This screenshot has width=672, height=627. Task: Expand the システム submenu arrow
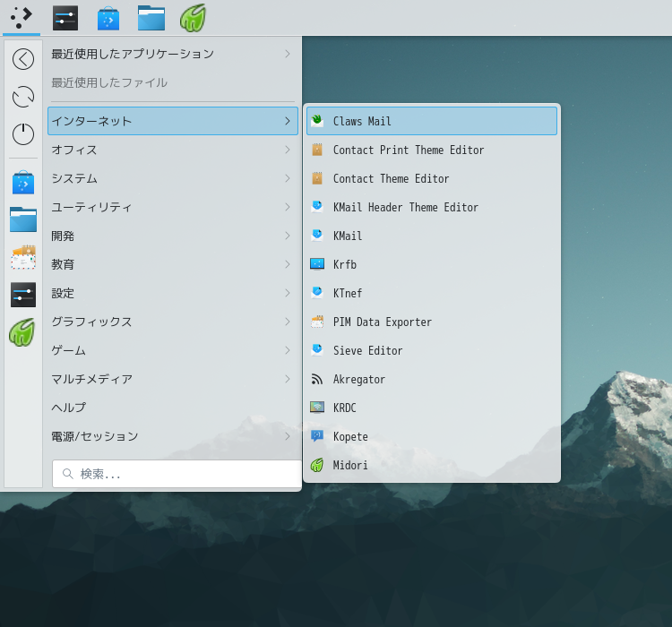pyautogui.click(x=288, y=178)
